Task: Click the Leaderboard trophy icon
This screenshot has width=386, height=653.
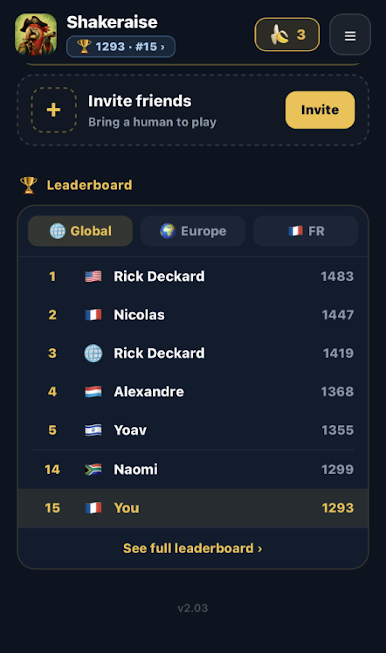Action: (x=28, y=185)
